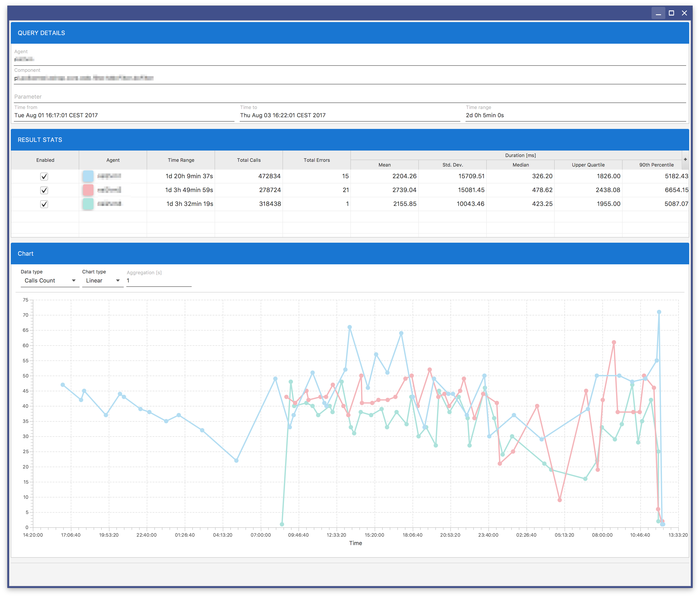Click the green agent color swatch
Image resolution: width=700 pixels, height=597 pixels.
pyautogui.click(x=88, y=204)
